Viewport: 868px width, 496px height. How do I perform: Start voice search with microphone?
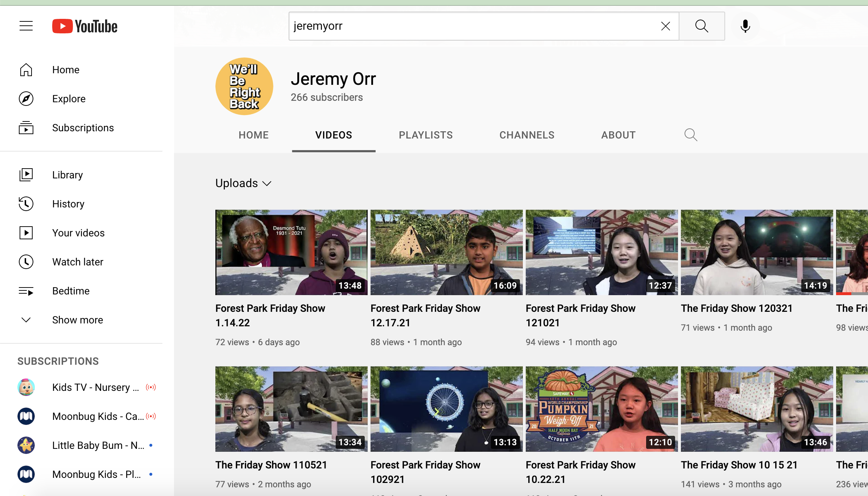745,26
